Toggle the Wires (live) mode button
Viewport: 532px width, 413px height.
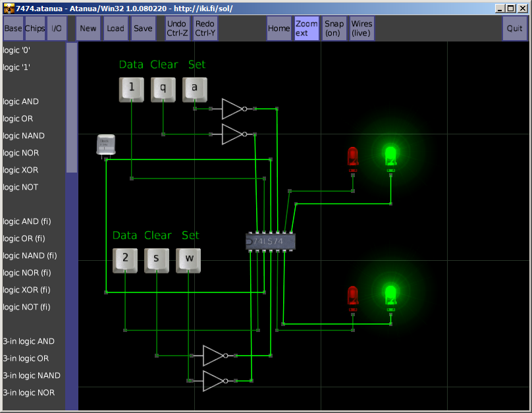point(361,28)
